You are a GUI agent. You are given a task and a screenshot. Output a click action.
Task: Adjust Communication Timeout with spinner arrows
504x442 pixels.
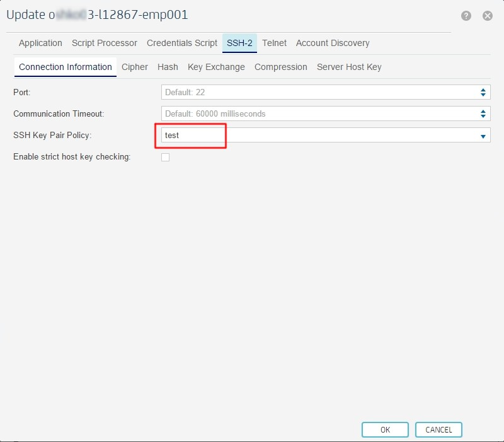pos(483,113)
